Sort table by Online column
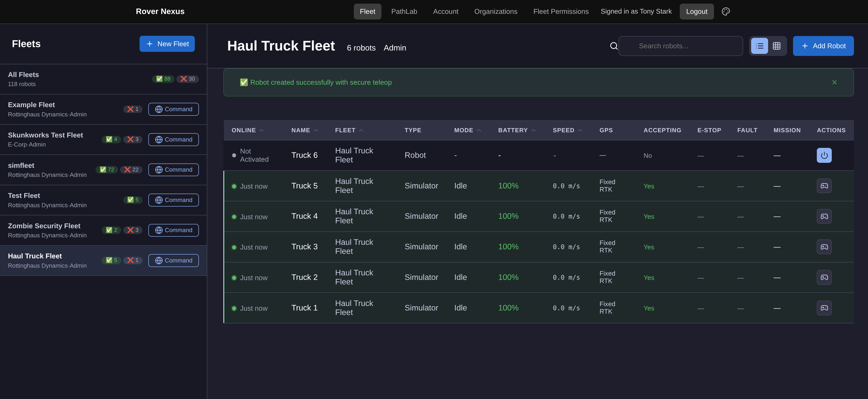This screenshot has width=868, height=399. 247,130
